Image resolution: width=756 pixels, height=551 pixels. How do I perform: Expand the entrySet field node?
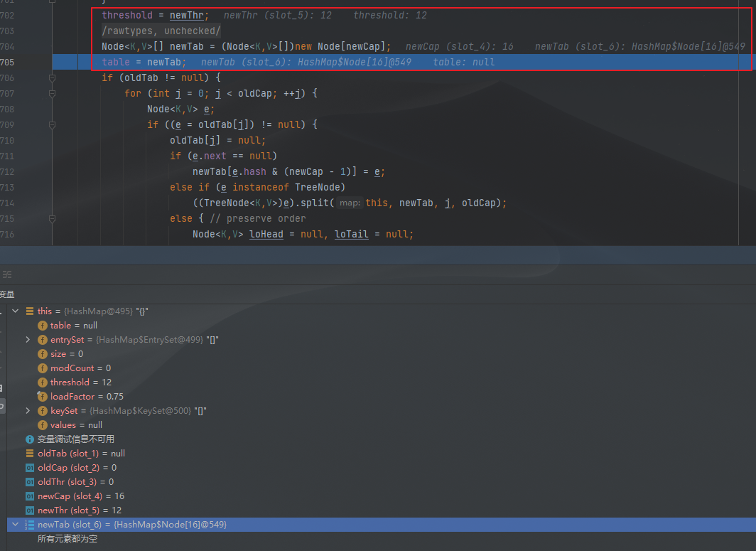pos(28,340)
